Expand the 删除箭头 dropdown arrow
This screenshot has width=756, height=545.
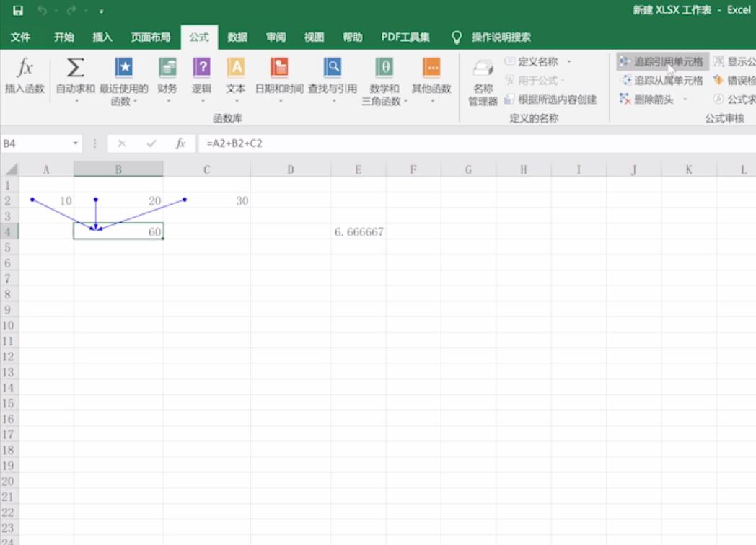click(685, 99)
